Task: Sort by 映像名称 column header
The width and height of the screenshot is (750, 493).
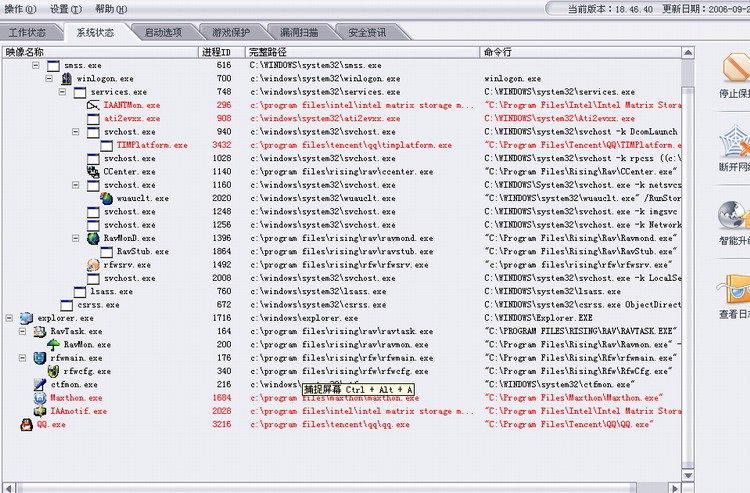Action: coord(100,52)
